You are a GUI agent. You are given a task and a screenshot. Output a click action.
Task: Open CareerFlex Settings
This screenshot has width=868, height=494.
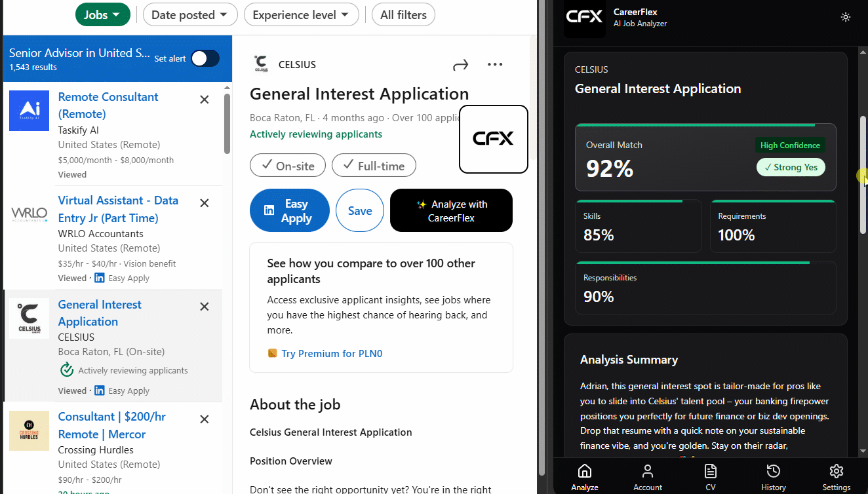(x=836, y=476)
